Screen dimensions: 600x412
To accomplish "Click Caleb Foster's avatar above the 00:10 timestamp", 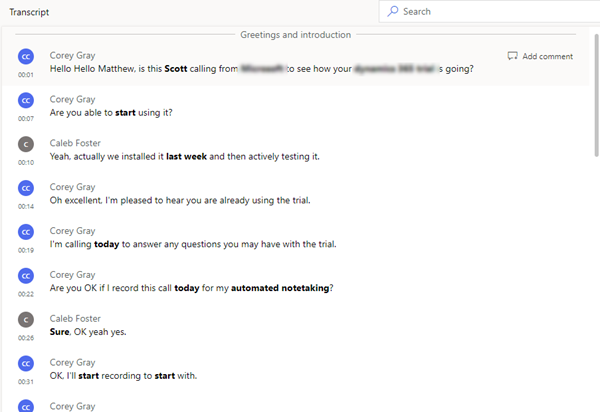I will point(26,144).
